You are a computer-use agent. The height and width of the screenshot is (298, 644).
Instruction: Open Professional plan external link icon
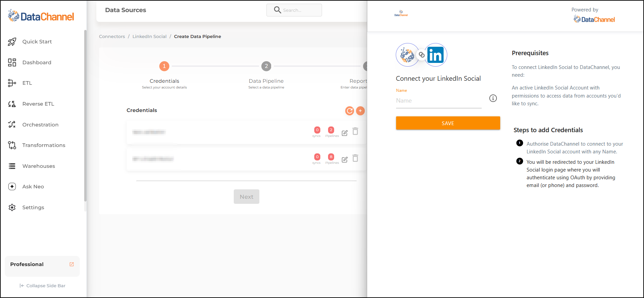click(72, 264)
